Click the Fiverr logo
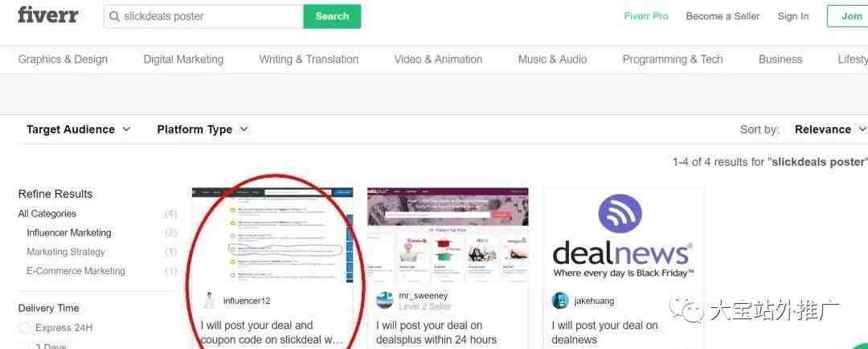 48,15
